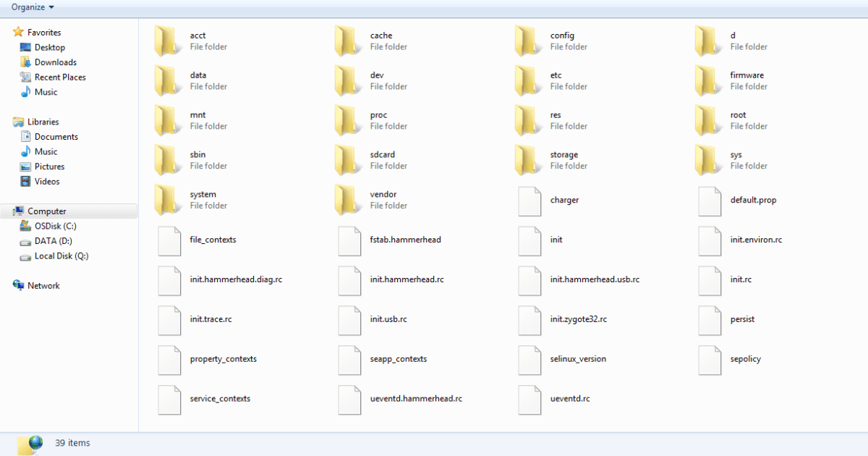Click the default.prop file icon

710,200
